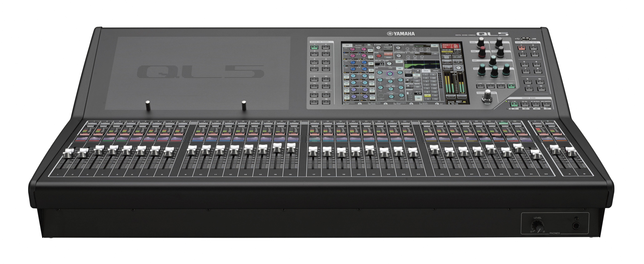Select the physical EQ Q knob

pyautogui.click(x=482, y=69)
